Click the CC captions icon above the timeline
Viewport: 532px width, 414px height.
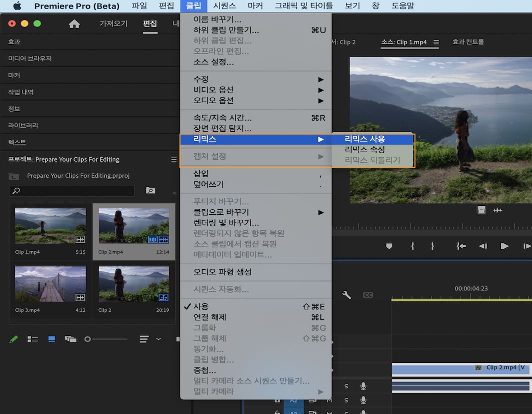click(x=368, y=295)
